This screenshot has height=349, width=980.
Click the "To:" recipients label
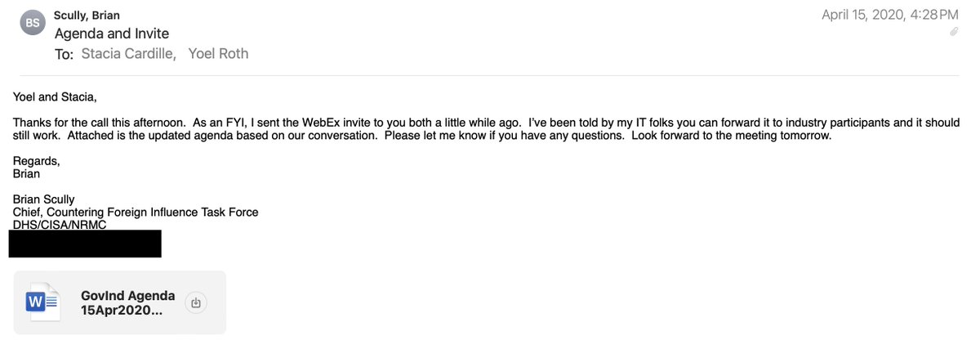tap(65, 54)
